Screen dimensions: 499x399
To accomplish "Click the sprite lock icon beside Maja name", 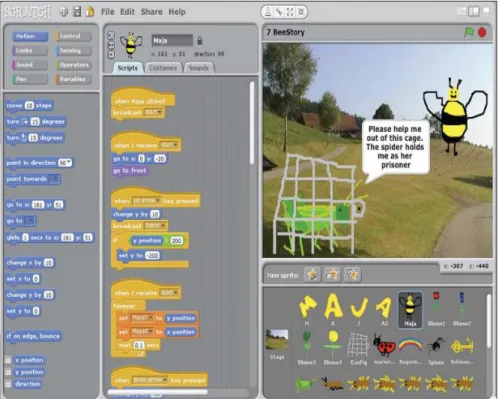I will [200, 40].
